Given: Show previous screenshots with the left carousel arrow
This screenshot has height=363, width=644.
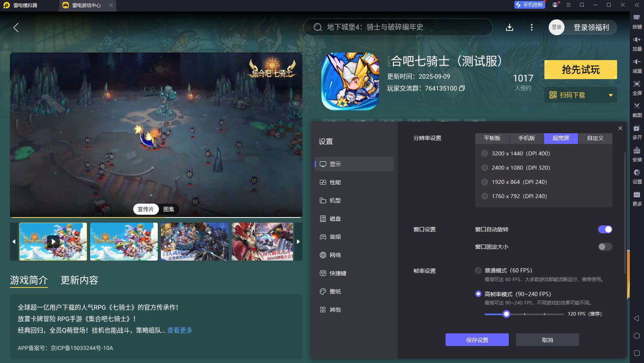Looking at the screenshot, I should click(x=14, y=242).
